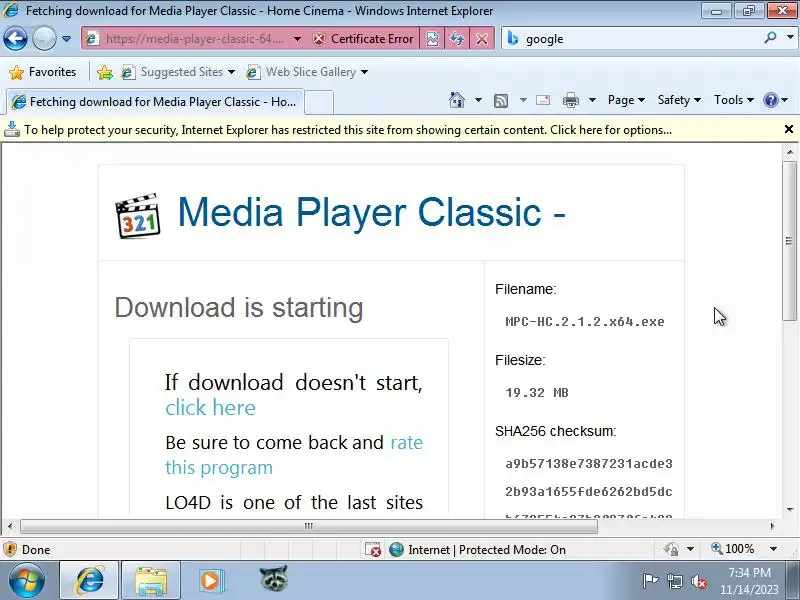Click the greyed Forward navigation button
800x600 pixels.
click(44, 39)
